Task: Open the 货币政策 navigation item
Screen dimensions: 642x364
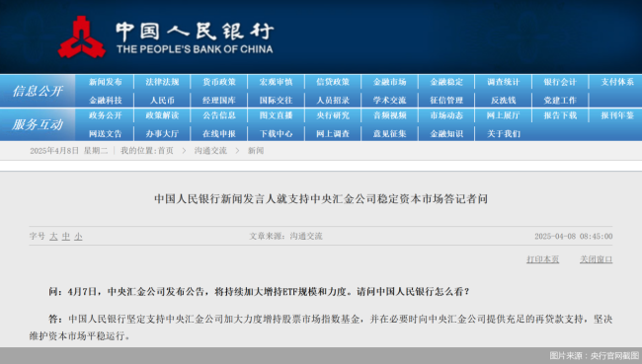Action: [219, 82]
